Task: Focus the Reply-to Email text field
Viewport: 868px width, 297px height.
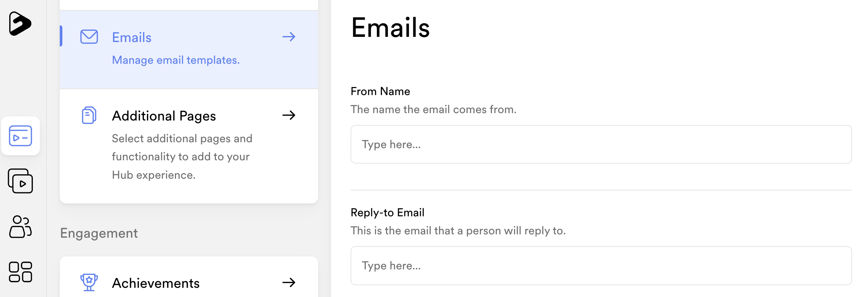Action: 601,266
